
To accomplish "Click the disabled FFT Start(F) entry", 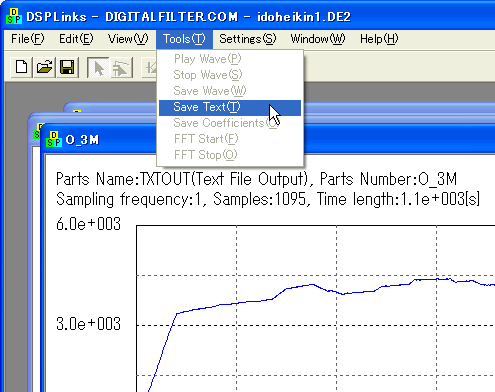I will (x=230, y=139).
